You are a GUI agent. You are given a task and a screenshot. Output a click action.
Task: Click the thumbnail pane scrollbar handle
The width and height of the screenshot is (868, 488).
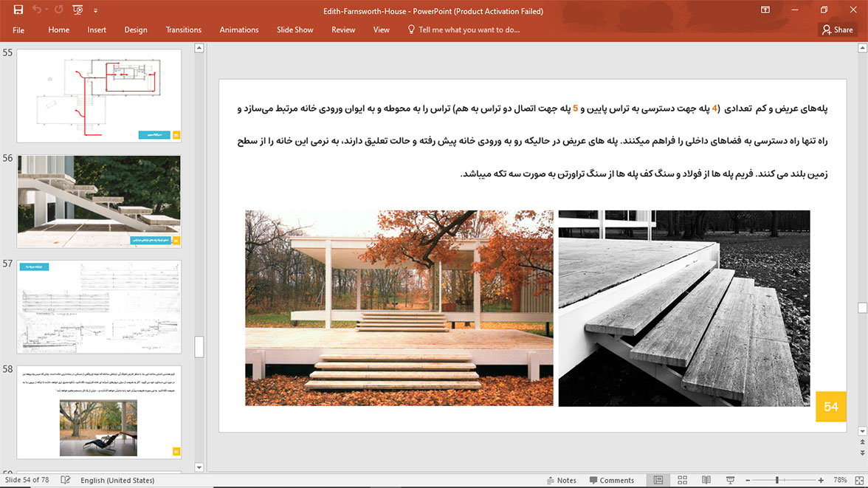[199, 347]
